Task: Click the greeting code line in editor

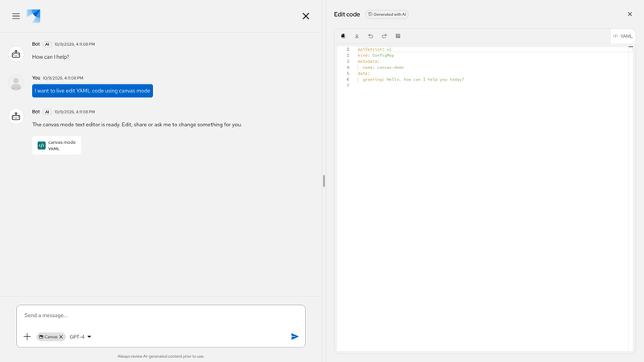Action: coord(413,80)
